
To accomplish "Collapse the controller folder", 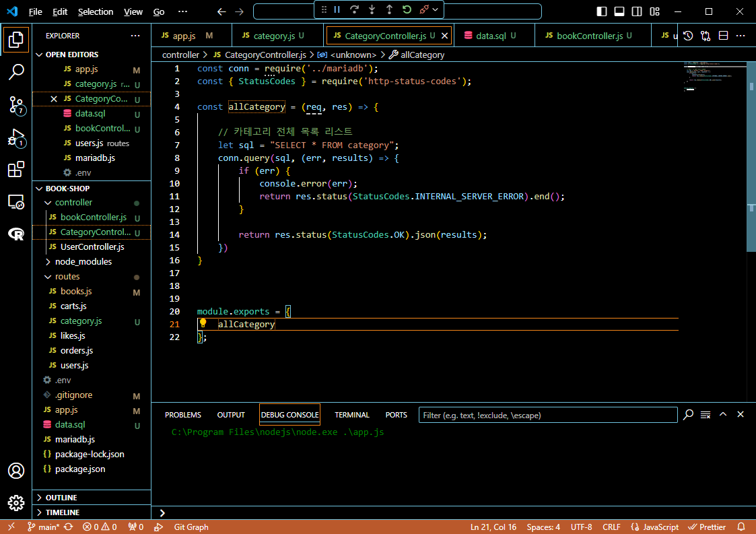I will coord(73,203).
